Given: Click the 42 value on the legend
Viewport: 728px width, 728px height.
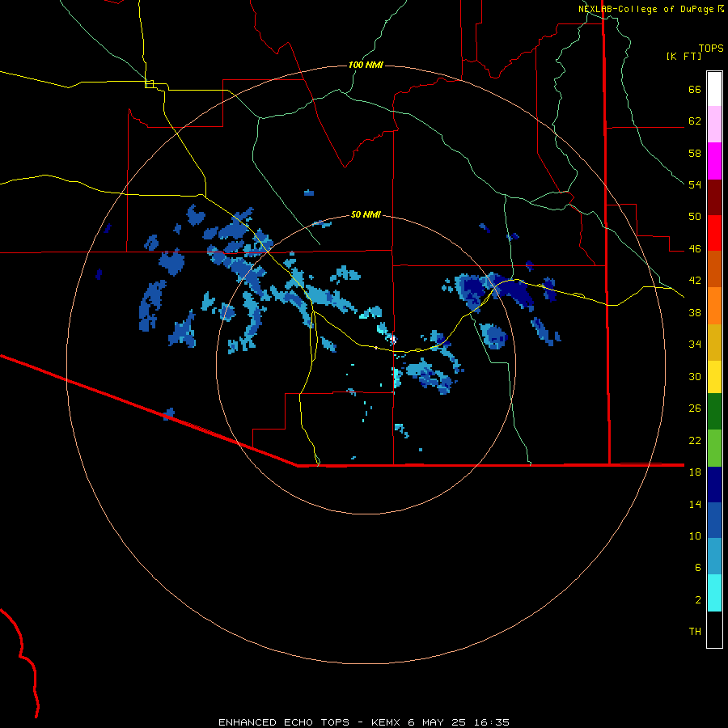Looking at the screenshot, I should [x=695, y=281].
